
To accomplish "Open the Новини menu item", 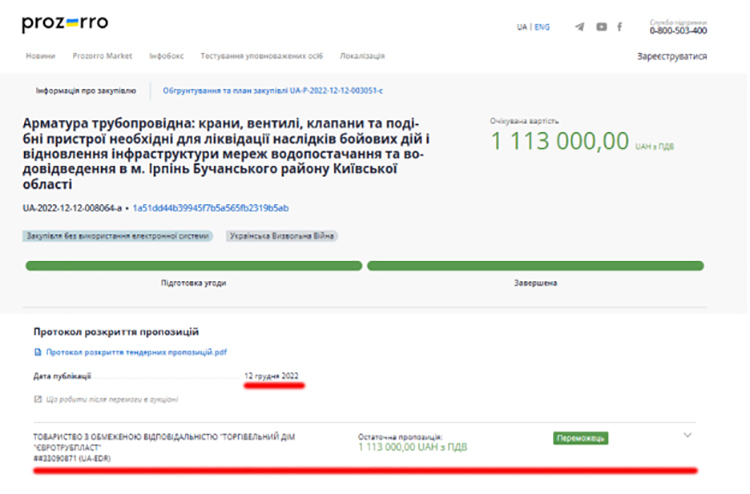I will (41, 56).
